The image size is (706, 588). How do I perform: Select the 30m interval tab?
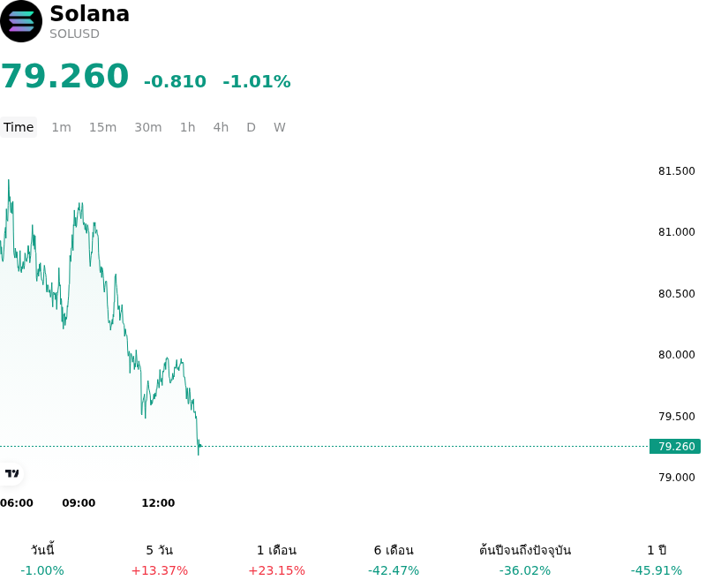coord(148,127)
